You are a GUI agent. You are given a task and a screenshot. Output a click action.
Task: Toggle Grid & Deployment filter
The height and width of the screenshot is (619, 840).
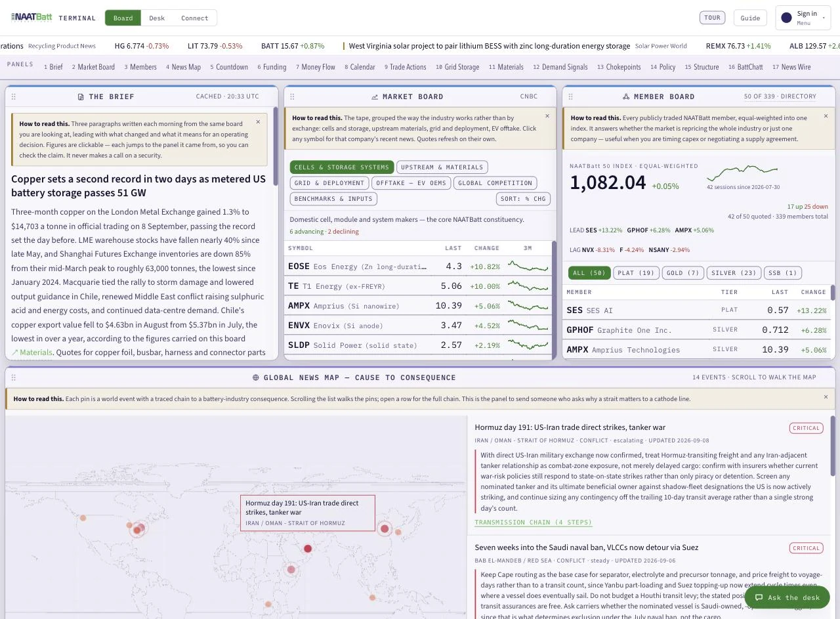tap(329, 183)
